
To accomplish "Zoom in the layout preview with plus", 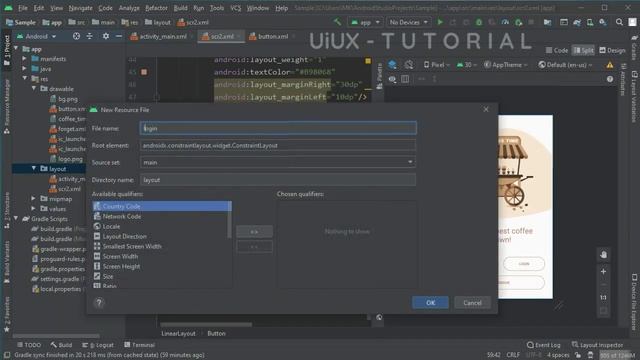I will [603, 271].
